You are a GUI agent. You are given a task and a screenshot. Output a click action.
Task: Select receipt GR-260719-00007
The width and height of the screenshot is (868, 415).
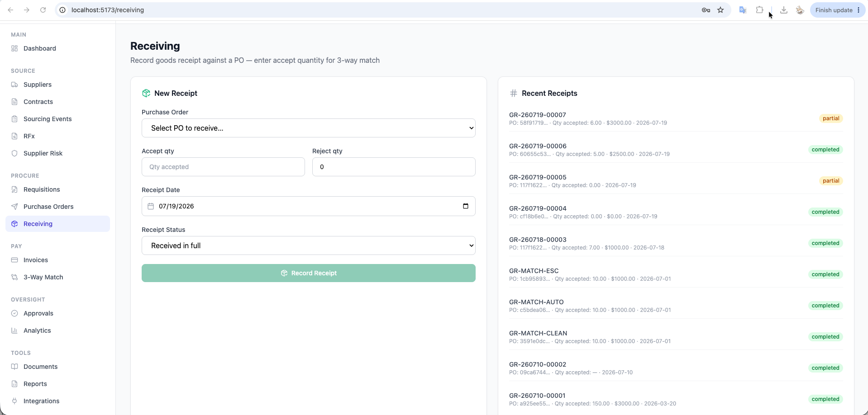pos(676,118)
